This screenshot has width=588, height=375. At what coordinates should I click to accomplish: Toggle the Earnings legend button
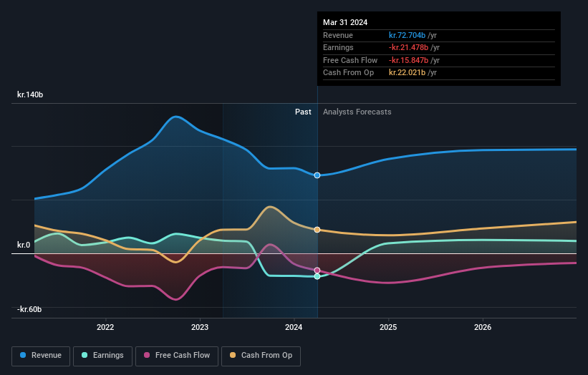[102, 356]
